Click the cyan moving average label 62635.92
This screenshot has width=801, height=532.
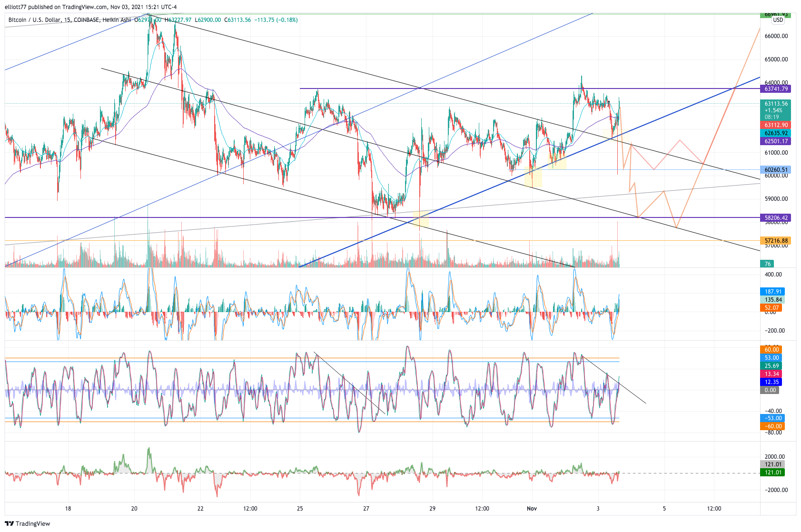[775, 133]
